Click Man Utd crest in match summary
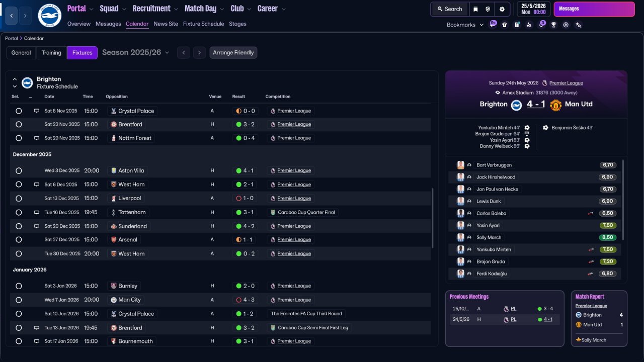Viewport: 644px width, 362px height. (x=555, y=105)
